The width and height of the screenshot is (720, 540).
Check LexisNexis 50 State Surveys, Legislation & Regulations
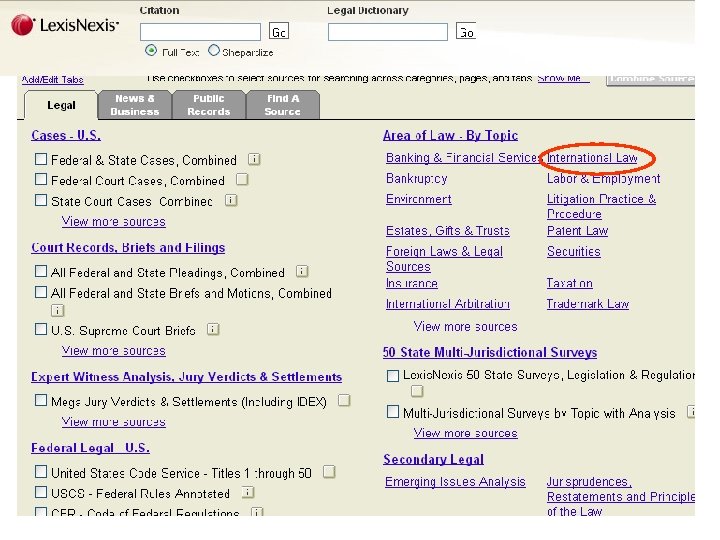click(393, 376)
